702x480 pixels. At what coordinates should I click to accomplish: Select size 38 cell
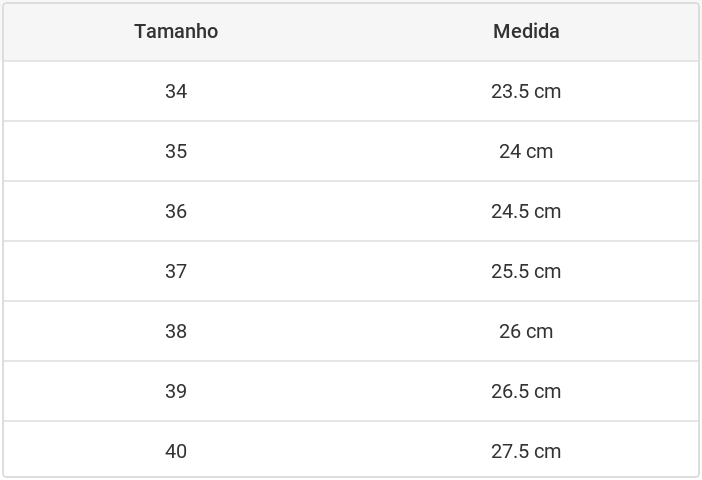176,331
